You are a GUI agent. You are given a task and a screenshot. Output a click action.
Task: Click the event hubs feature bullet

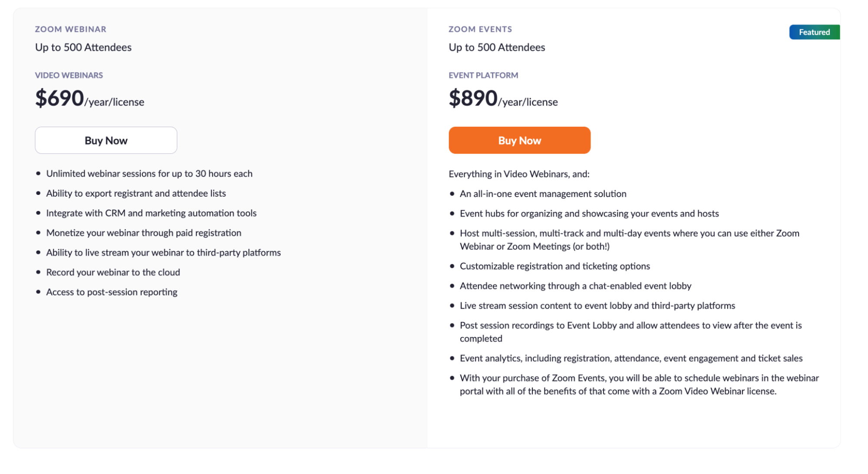tap(589, 213)
